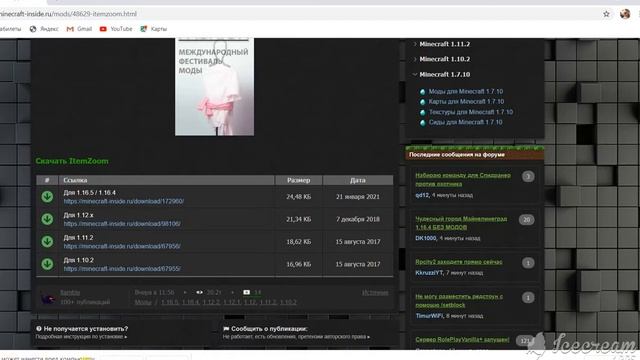Open download link ending in 67956
Image resolution: width=640 pixels, height=360 pixels.
[122, 246]
